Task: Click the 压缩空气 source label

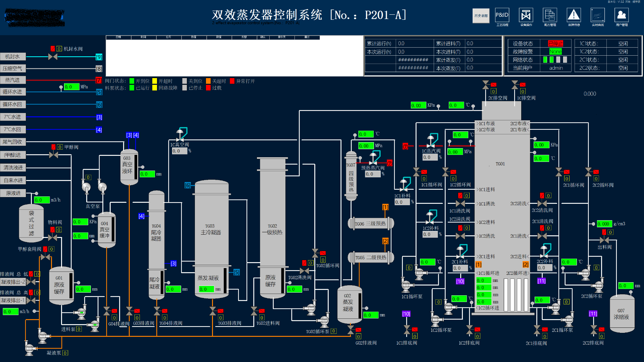Action: point(13,68)
